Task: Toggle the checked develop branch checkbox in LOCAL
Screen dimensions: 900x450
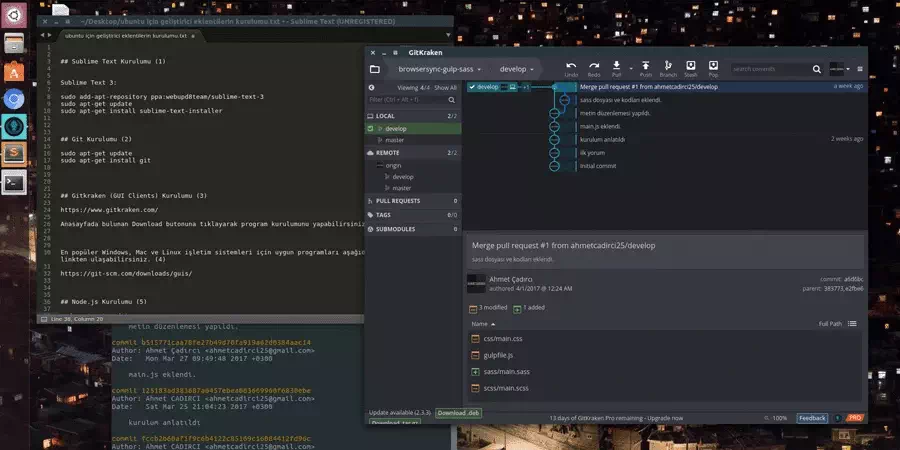Action: pyautogui.click(x=370, y=129)
